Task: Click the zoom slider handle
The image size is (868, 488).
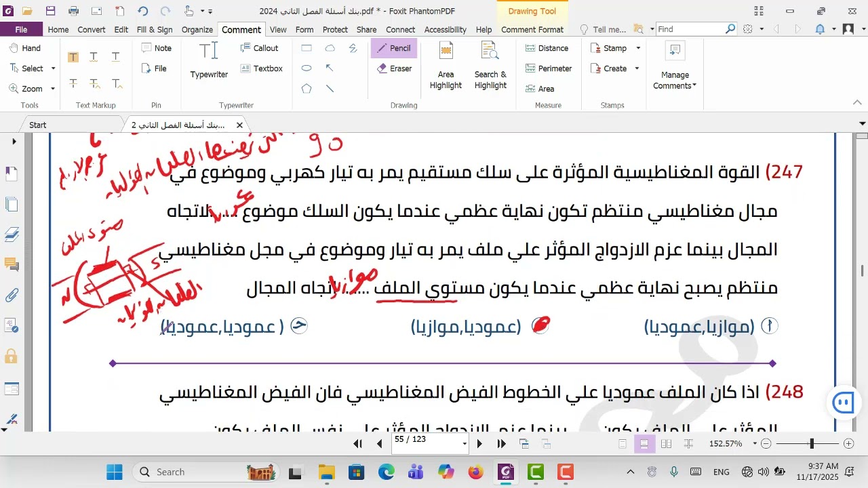Action: pos(811,444)
